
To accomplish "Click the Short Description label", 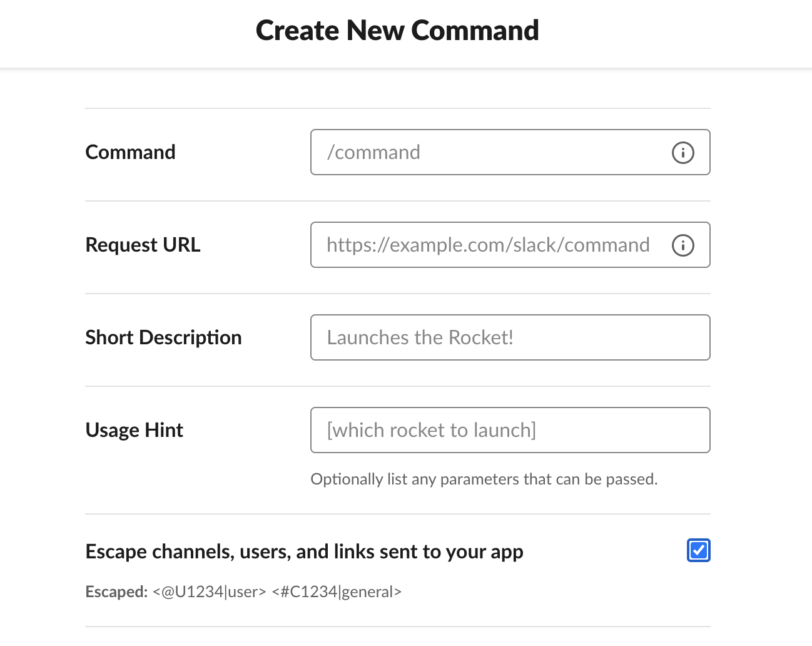I will [x=163, y=337].
